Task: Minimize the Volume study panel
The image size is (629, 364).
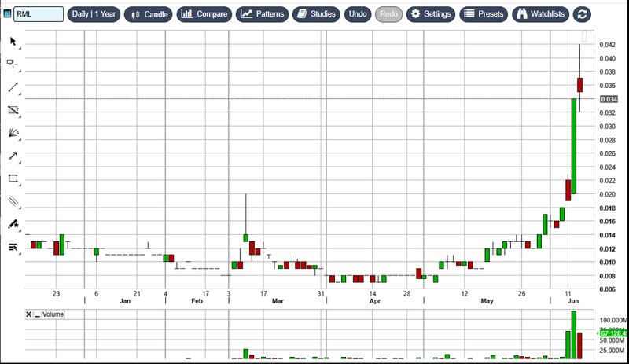Action: tap(37, 314)
